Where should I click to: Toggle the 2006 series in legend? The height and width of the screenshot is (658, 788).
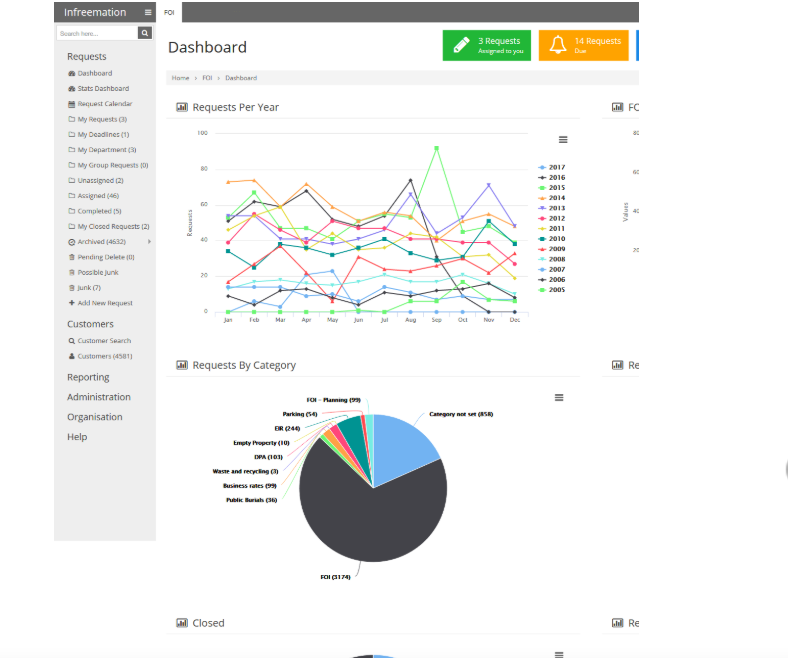click(x=552, y=280)
